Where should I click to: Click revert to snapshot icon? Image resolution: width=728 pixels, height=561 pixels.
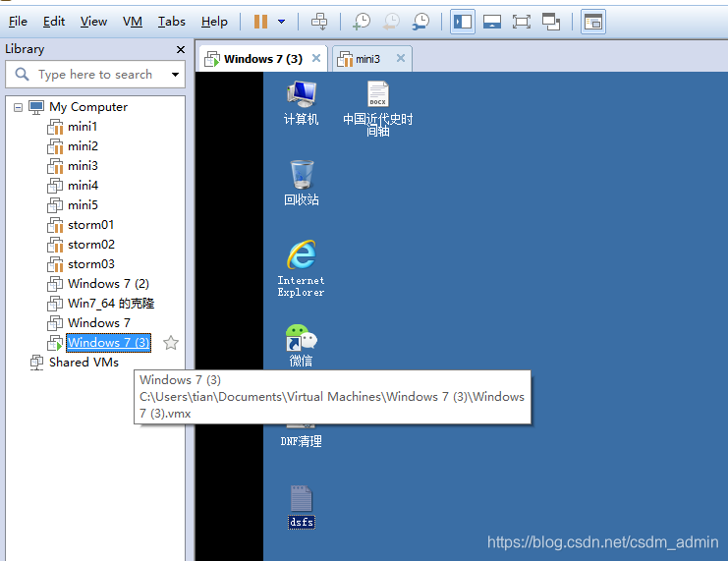[x=391, y=22]
